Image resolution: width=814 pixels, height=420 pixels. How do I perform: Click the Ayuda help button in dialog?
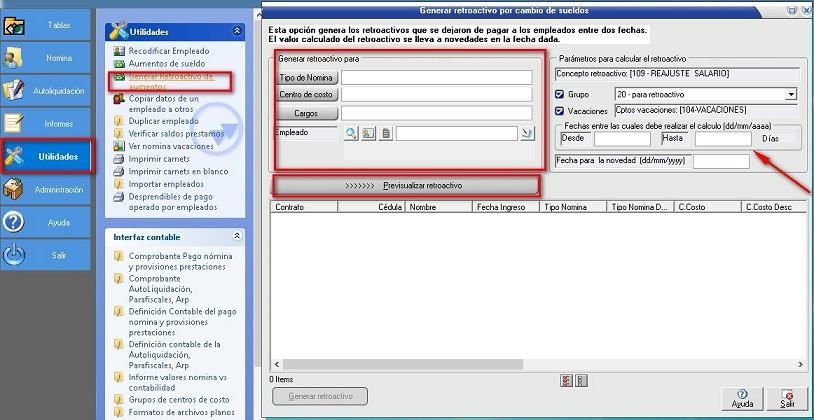pos(742,397)
